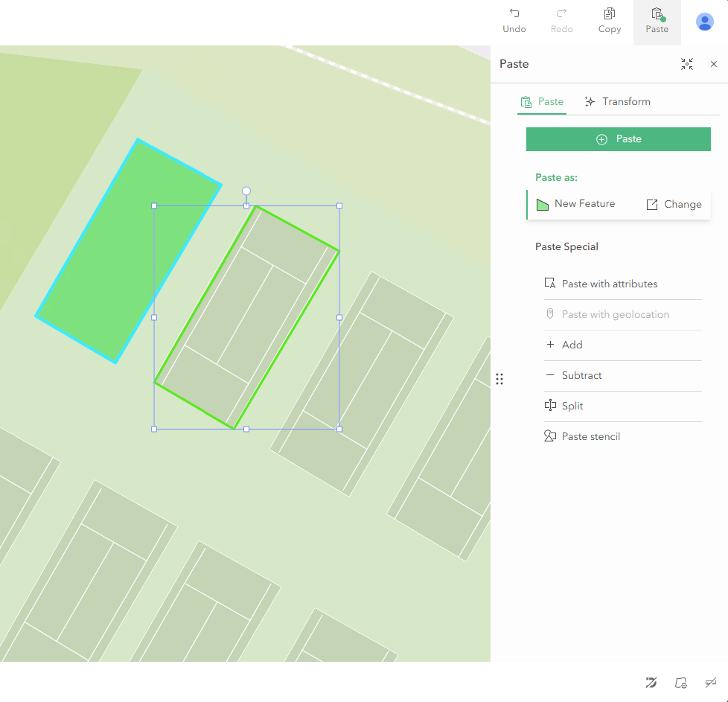The image size is (728, 702).
Task: Select the Paste tab in the panel
Action: pyautogui.click(x=542, y=101)
